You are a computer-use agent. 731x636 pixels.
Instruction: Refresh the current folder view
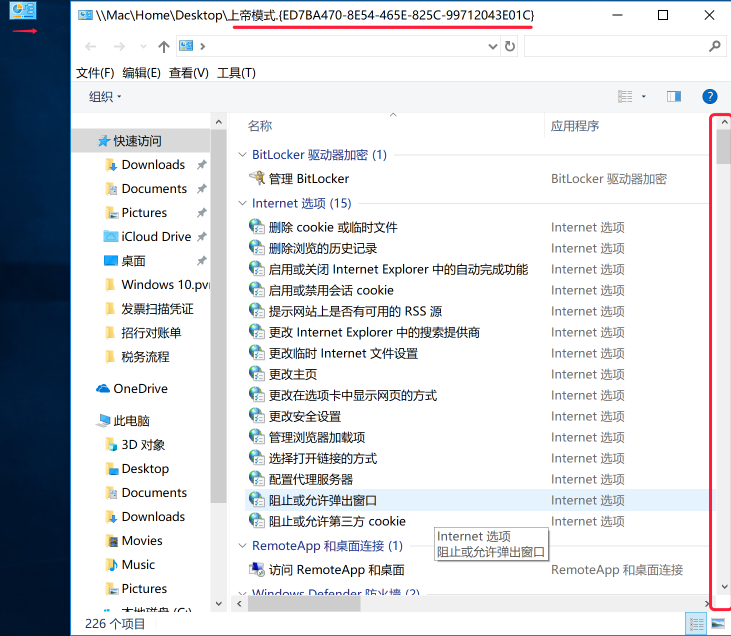pos(510,46)
